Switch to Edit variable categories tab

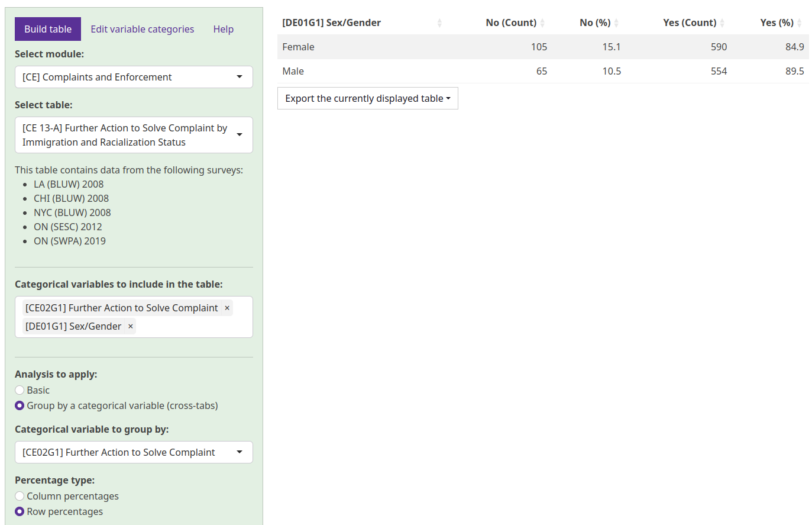click(142, 29)
